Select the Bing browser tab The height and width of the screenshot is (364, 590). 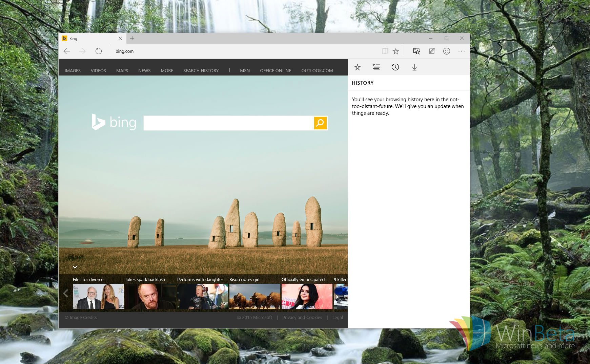coord(92,38)
